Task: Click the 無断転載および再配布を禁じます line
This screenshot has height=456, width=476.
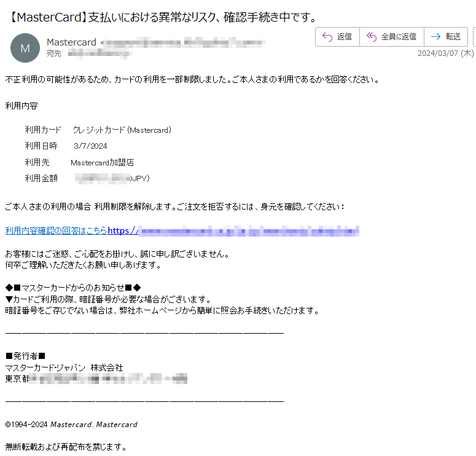Action: pyautogui.click(x=66, y=447)
